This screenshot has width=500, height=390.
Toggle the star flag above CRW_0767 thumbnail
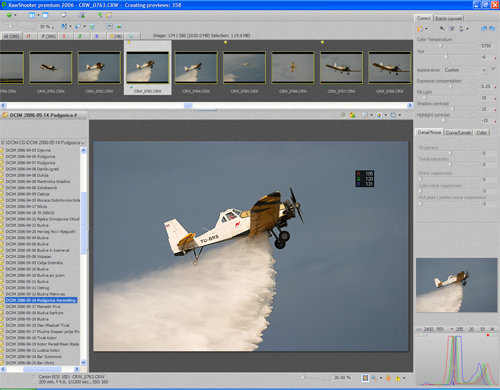322,42
